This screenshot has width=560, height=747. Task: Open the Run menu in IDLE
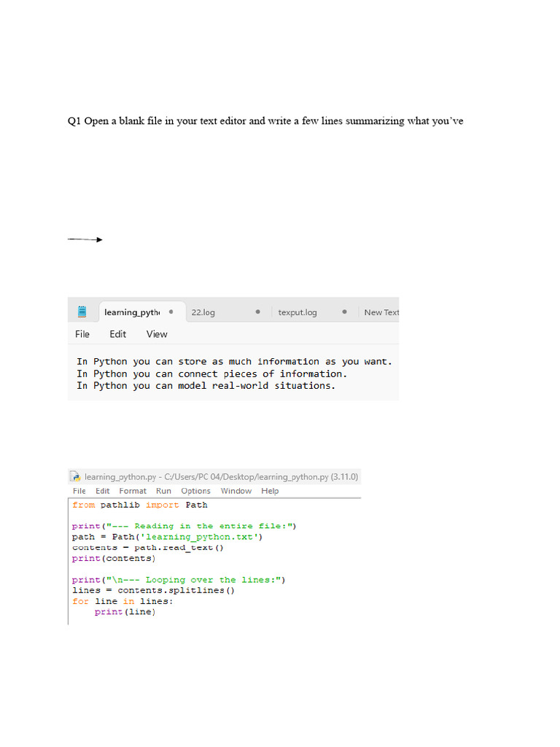tap(163, 491)
